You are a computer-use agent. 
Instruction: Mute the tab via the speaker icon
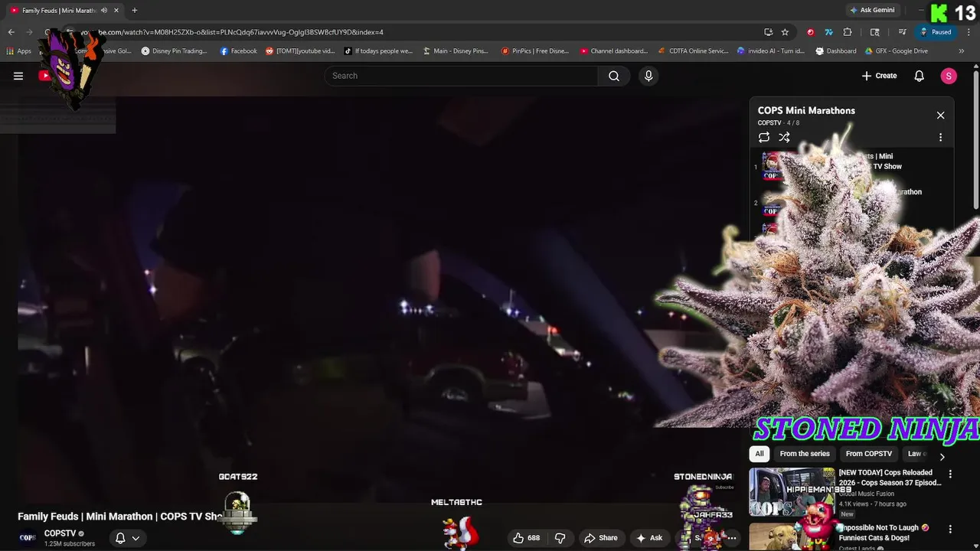[103, 10]
